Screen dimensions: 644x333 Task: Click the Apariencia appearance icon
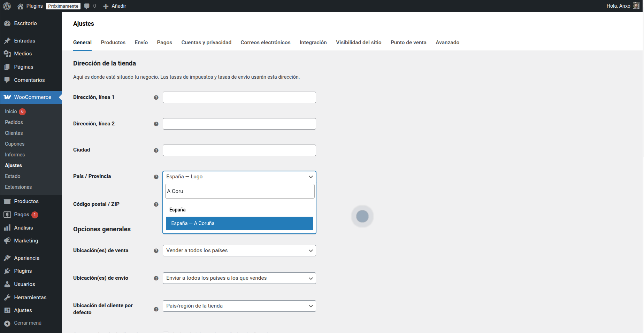tap(8, 258)
